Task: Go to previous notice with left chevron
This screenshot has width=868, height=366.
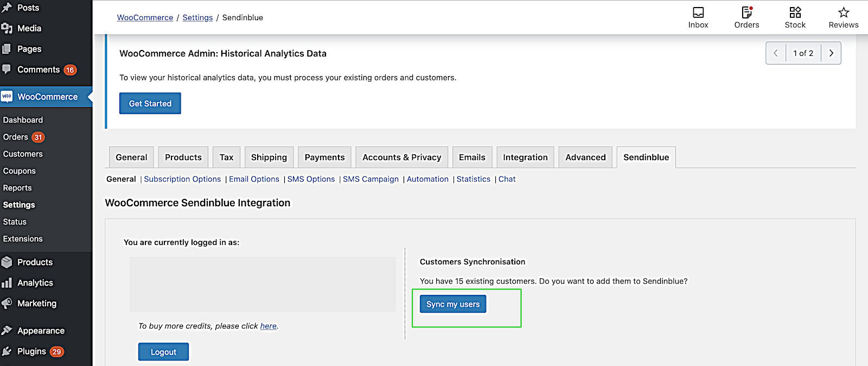Action: 776,53
